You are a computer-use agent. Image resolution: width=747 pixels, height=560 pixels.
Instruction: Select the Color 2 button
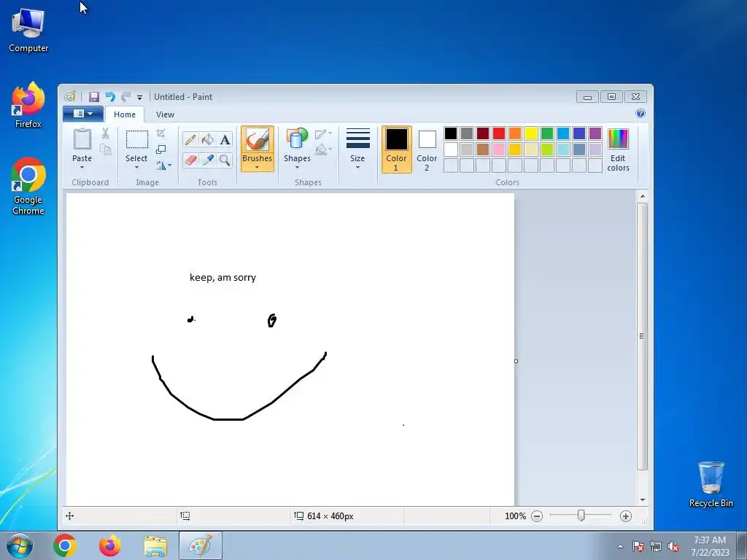427,149
